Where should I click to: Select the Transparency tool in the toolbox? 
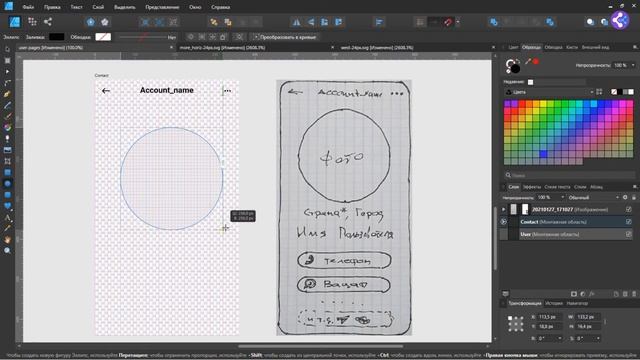click(7, 138)
